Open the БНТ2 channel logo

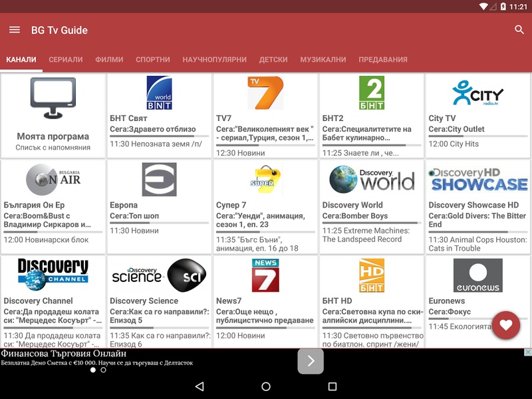pos(372,93)
